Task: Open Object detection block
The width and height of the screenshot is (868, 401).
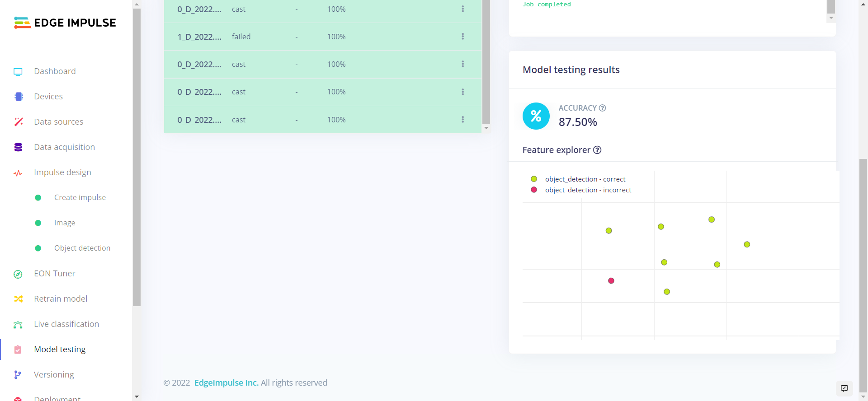Action: [82, 248]
